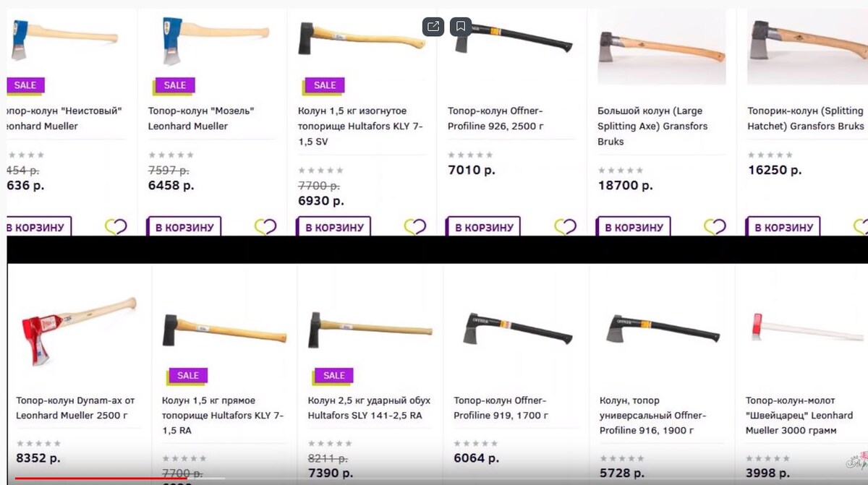The height and width of the screenshot is (485, 868).
Task: Click star rating under Offner-Profiline 926
Action: click(x=470, y=155)
